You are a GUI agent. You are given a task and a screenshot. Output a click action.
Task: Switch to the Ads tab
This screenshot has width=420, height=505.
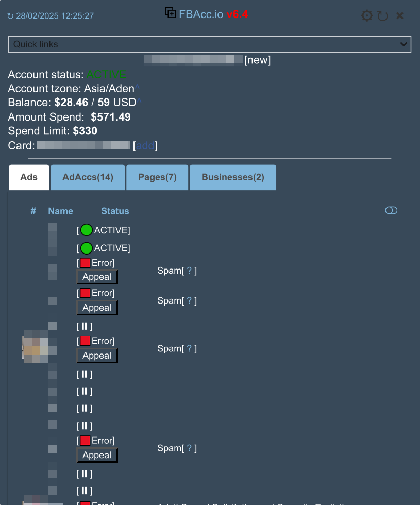click(29, 177)
